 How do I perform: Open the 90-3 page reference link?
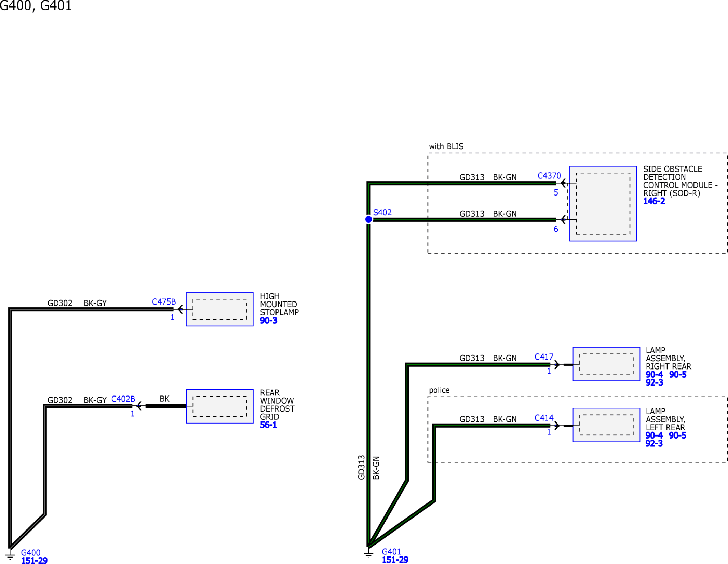point(268,321)
